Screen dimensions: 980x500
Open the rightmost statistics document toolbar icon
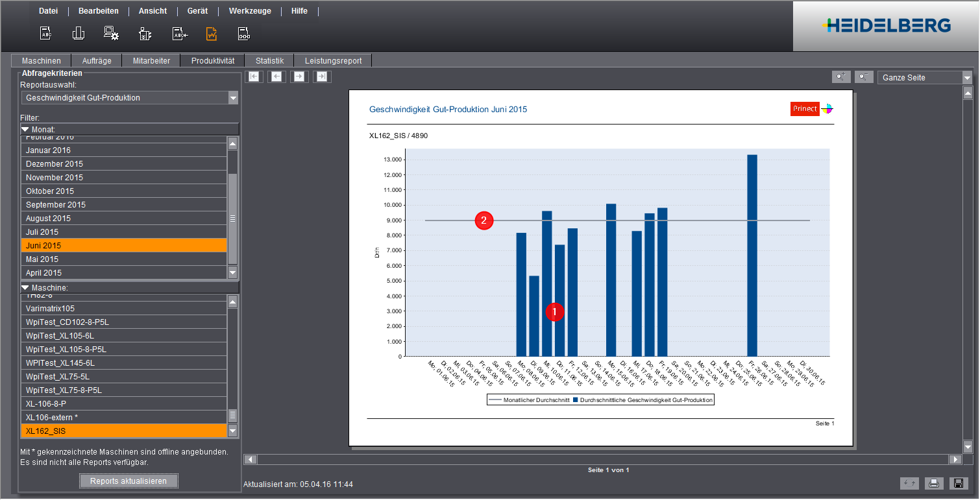coord(245,33)
